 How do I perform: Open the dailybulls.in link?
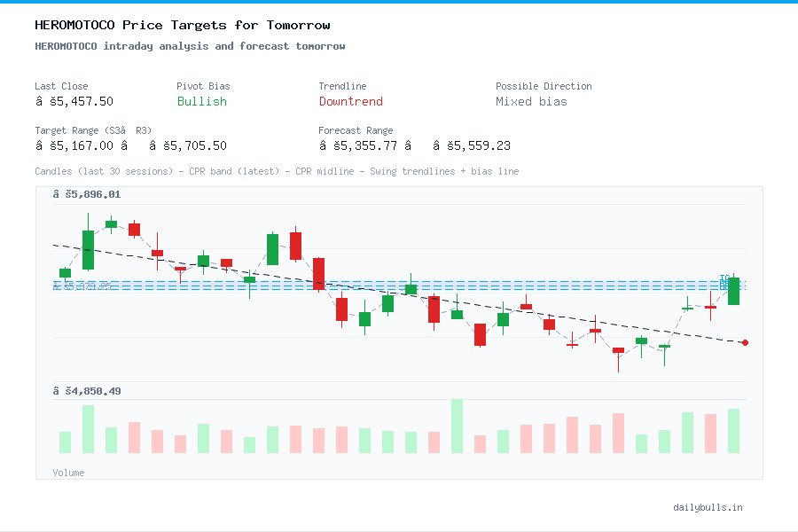(x=708, y=507)
